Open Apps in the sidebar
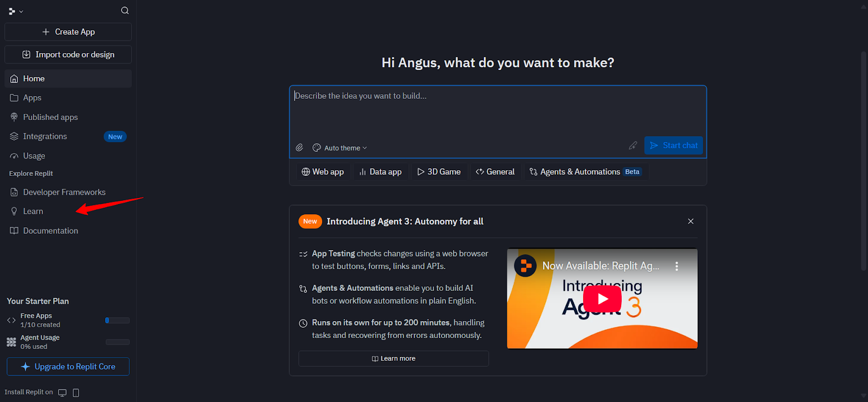 point(68,98)
